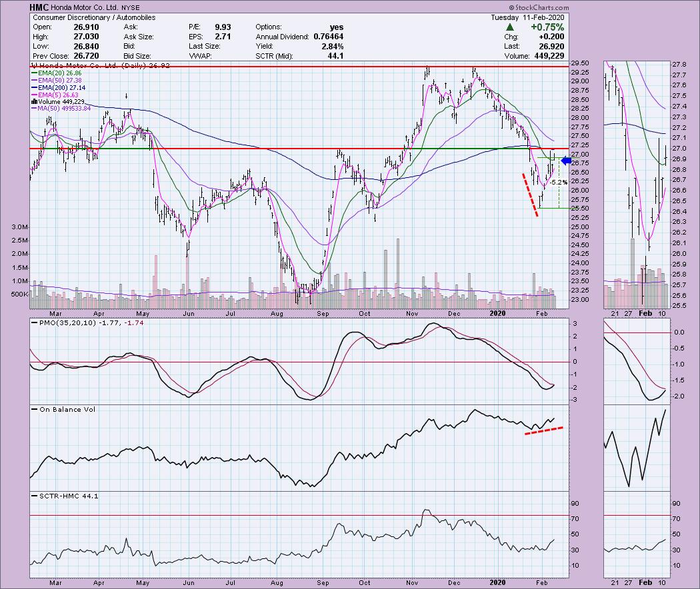The image size is (700, 589).
Task: Click the Last price 26.920
Action: 551,47
